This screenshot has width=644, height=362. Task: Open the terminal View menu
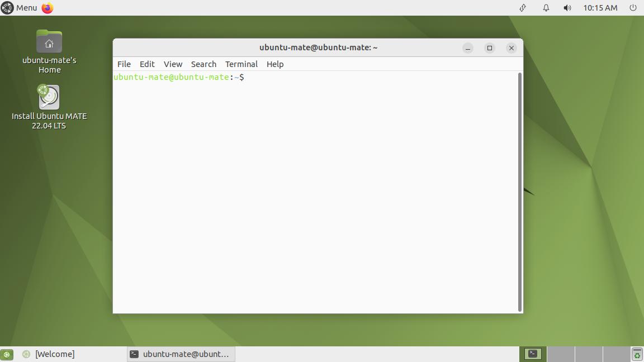[173, 64]
